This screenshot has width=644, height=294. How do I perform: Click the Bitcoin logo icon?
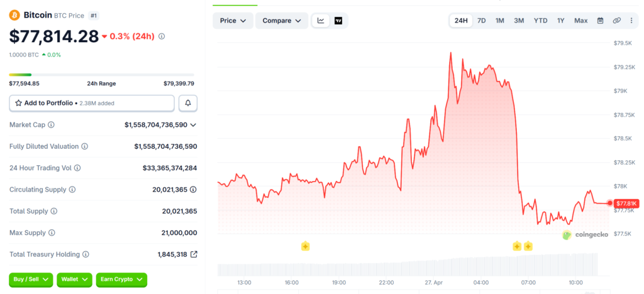(14, 14)
